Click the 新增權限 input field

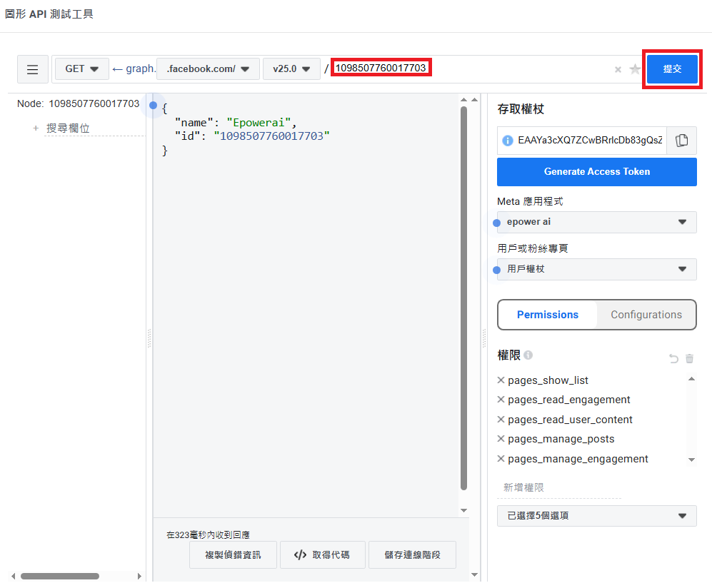(x=559, y=487)
